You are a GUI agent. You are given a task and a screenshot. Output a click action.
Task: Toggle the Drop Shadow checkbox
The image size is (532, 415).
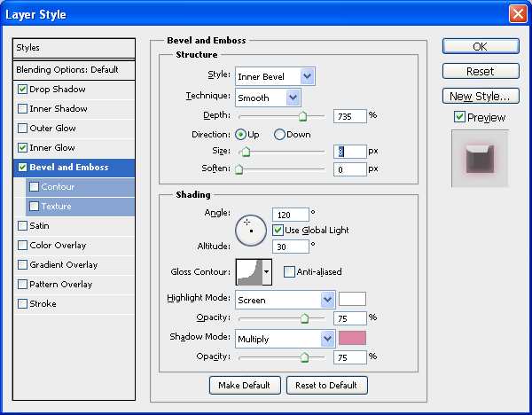[22, 90]
